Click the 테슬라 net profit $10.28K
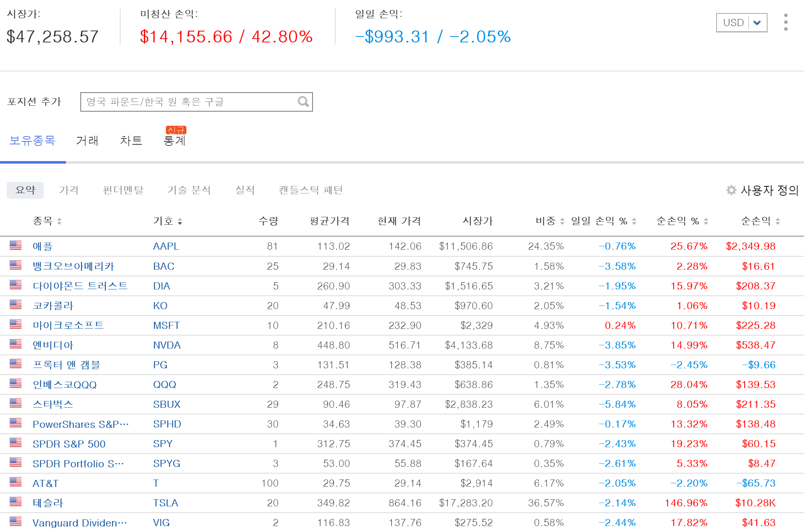Screen dimensions: 804x532 (755, 503)
